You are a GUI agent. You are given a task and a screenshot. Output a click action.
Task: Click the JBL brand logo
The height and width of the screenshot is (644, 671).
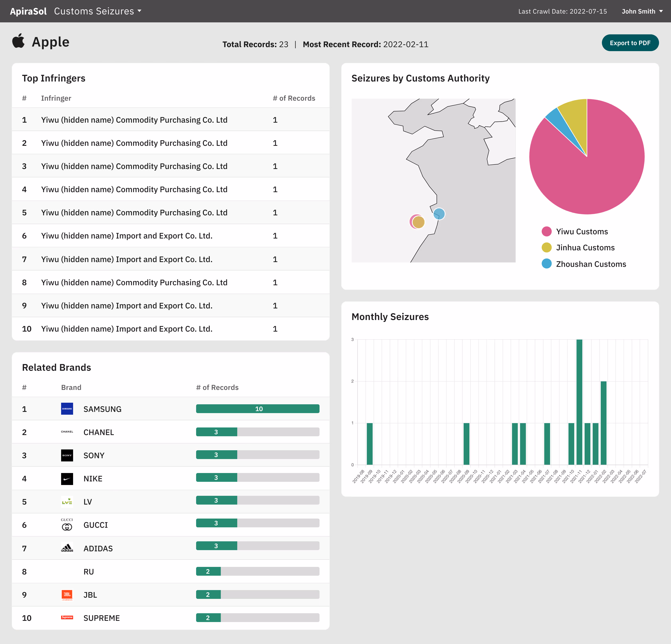point(67,595)
